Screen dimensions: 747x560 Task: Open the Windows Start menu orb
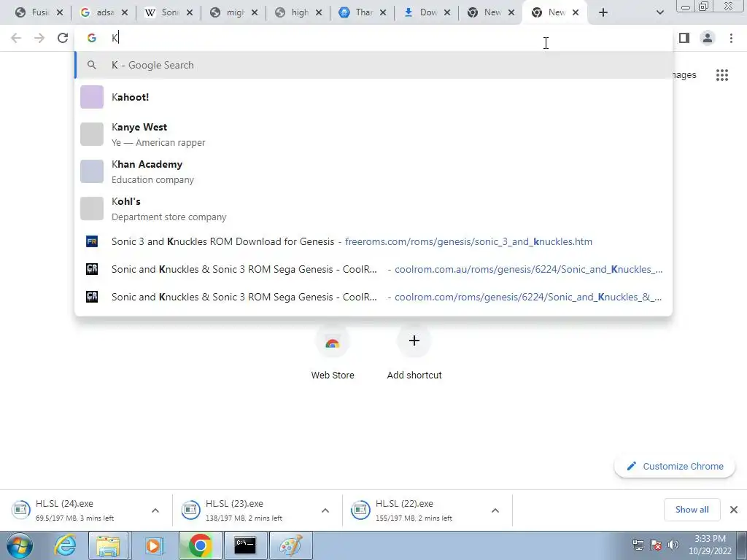[20, 545]
